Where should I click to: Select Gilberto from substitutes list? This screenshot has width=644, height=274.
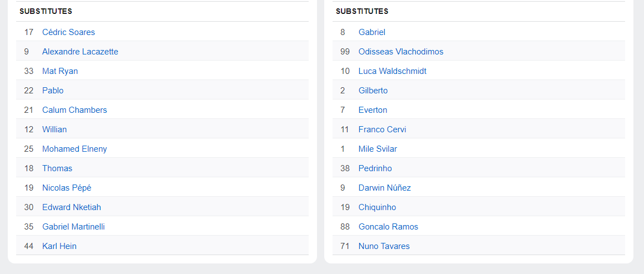pos(373,91)
